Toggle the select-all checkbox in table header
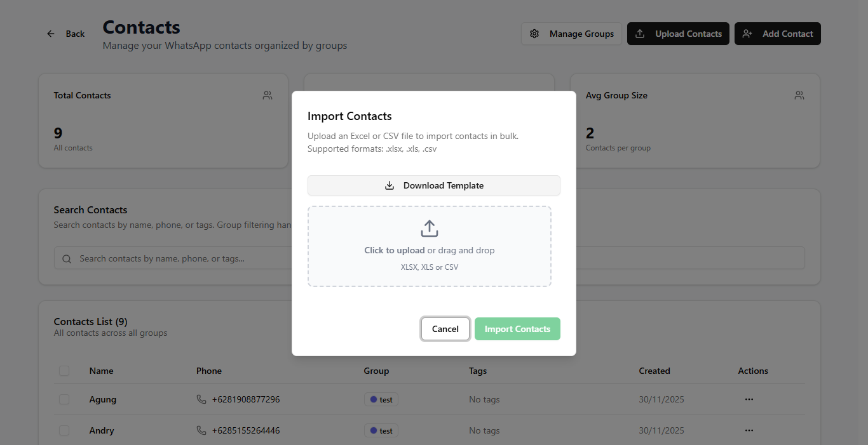 tap(64, 371)
